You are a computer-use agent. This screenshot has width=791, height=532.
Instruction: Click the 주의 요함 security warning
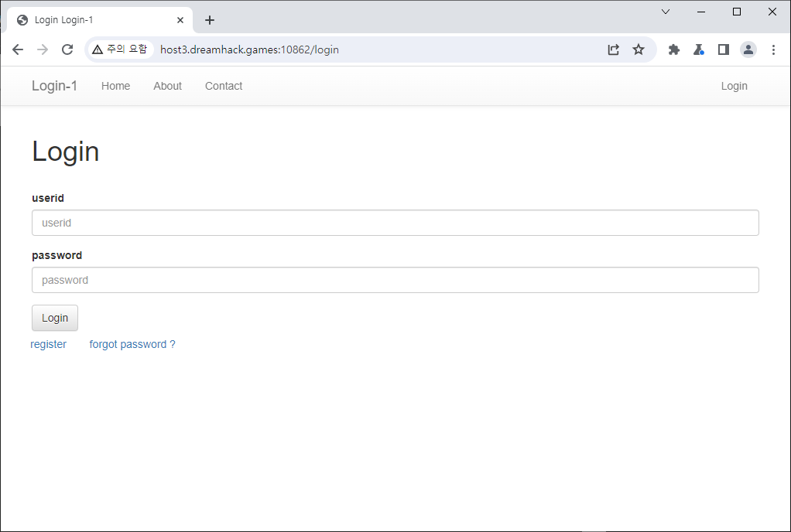click(x=119, y=49)
